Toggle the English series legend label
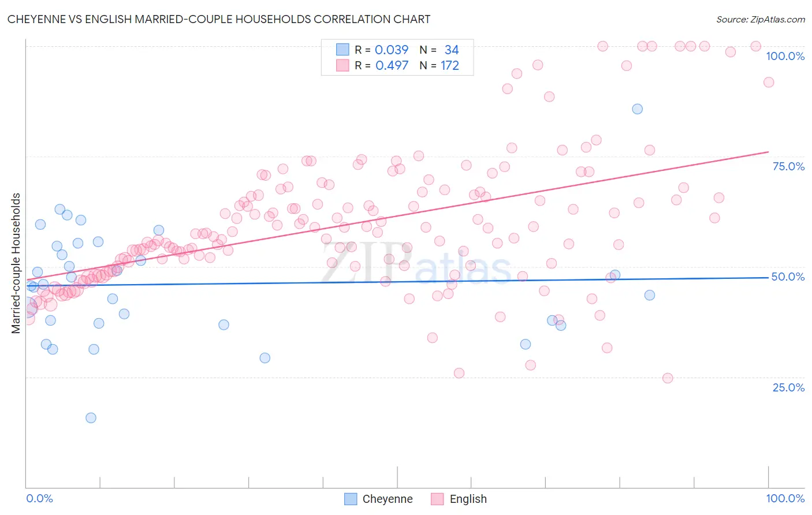Screen dimensions: 812x515 coord(468,499)
